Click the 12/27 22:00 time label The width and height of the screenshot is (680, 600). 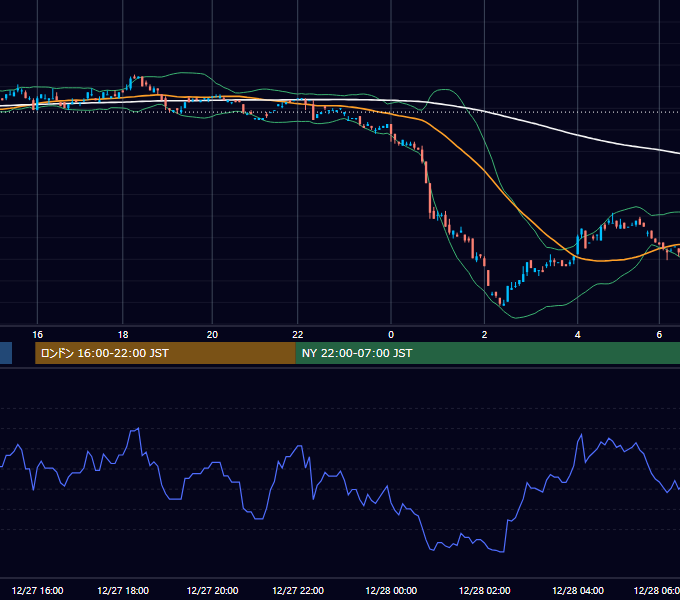298,590
